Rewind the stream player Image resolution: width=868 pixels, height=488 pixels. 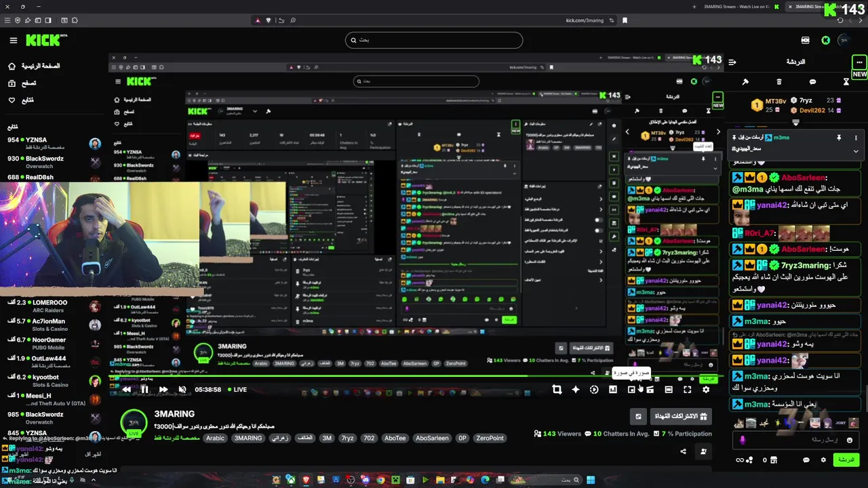point(126,390)
